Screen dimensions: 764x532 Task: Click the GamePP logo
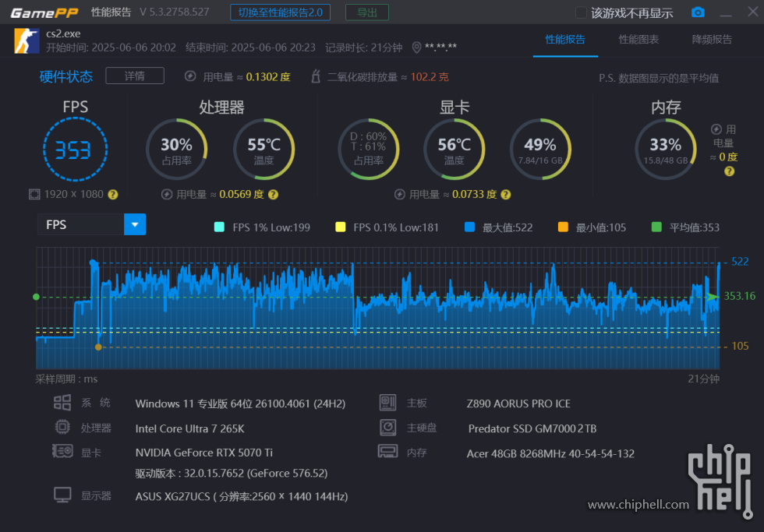44,12
